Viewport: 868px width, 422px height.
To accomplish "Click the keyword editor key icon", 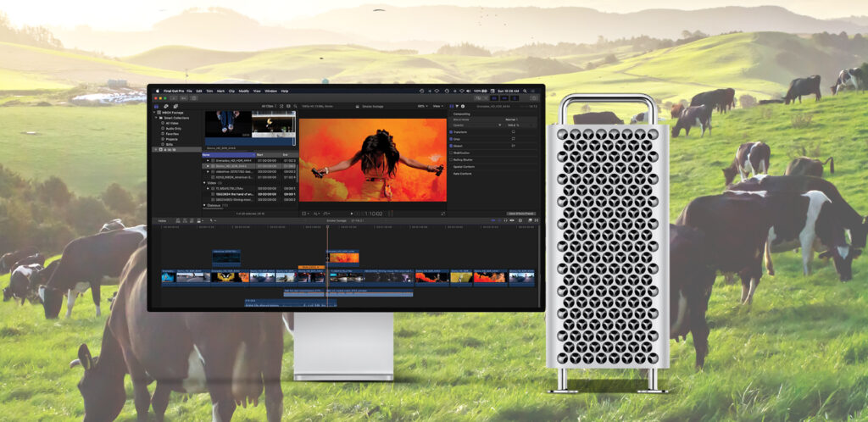I will 184,98.
